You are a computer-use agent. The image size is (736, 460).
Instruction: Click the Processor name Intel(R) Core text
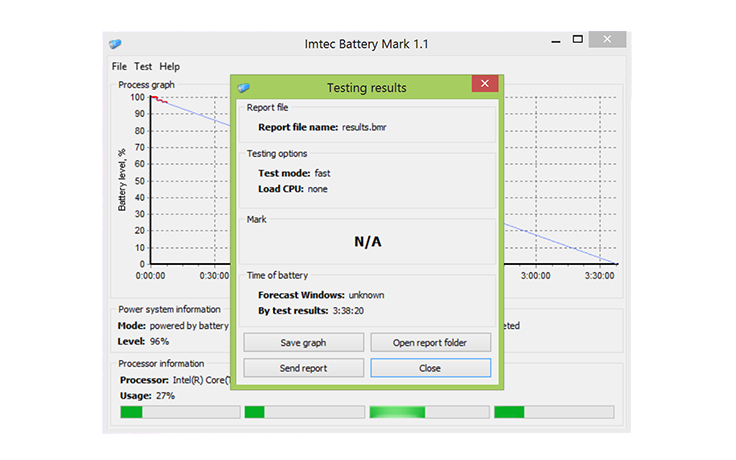tap(202, 380)
